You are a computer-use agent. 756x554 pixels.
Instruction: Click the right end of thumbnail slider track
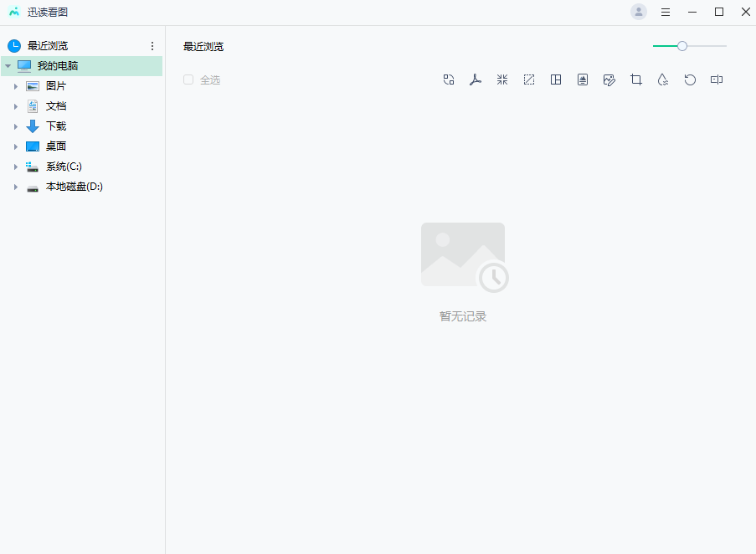tap(725, 46)
